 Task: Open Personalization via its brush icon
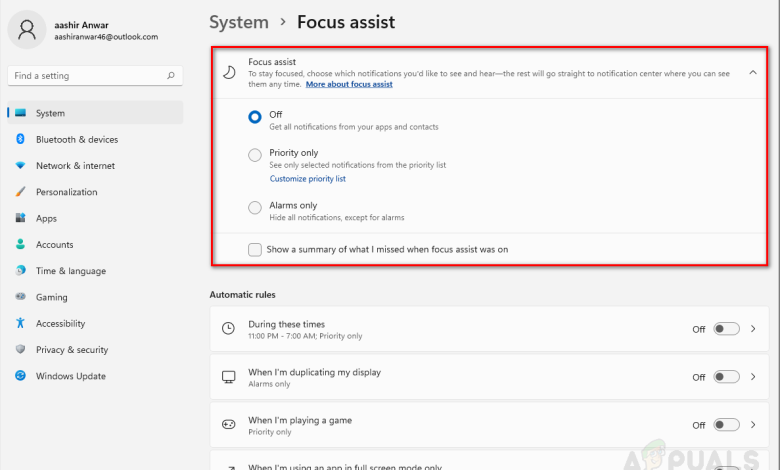[x=20, y=192]
